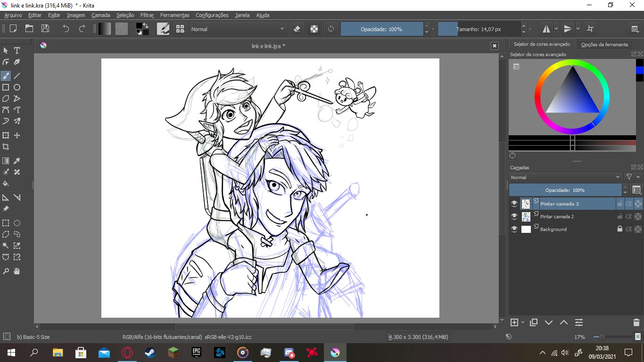
Task: Select the Crop tool
Action: [x=6, y=147]
